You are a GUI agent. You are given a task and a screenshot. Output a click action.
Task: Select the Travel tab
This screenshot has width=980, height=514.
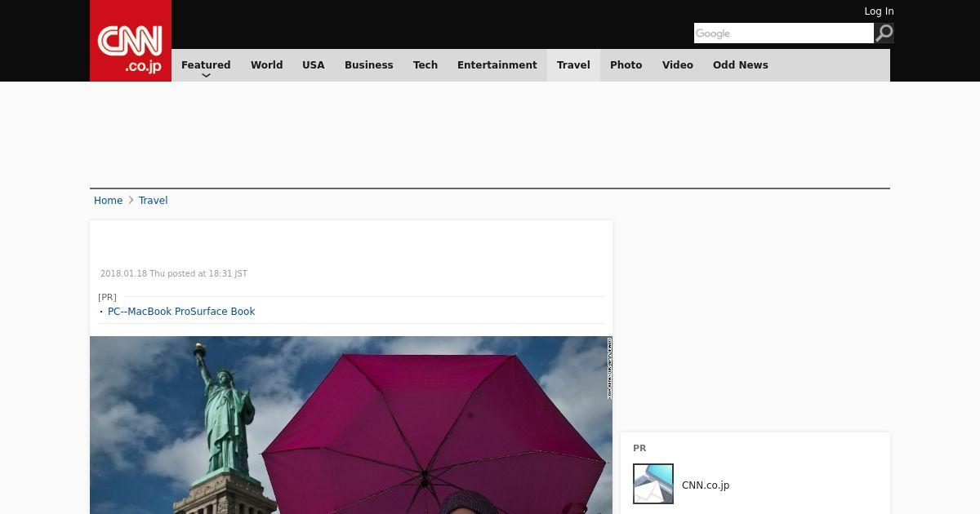coord(573,65)
